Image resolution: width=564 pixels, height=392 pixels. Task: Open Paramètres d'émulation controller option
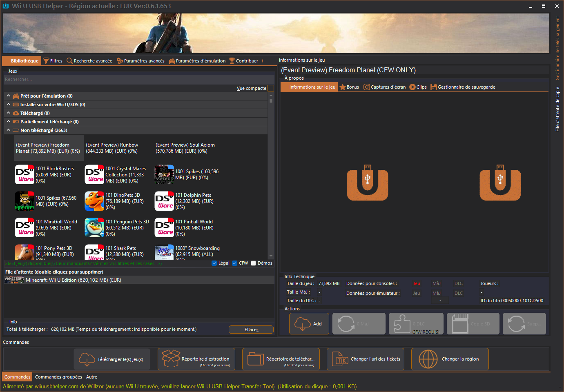tap(197, 61)
